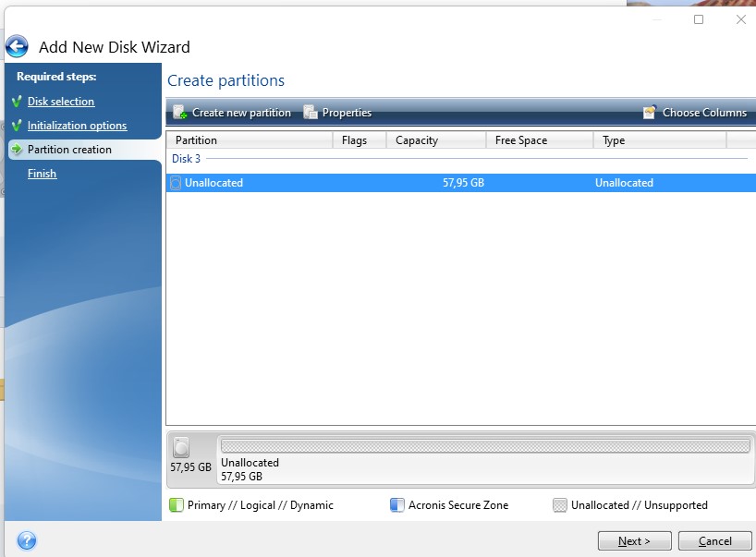This screenshot has height=557, width=756.
Task: Click the grey Unallocated legend swatch
Action: click(559, 505)
